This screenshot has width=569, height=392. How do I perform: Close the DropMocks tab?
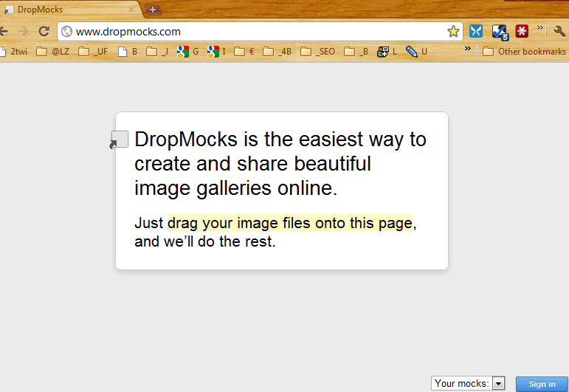[131, 10]
